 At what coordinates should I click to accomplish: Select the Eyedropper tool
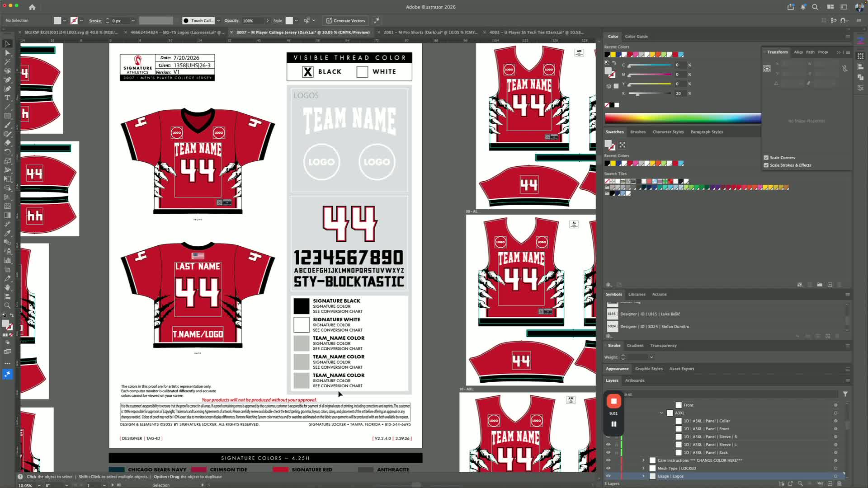tap(7, 233)
